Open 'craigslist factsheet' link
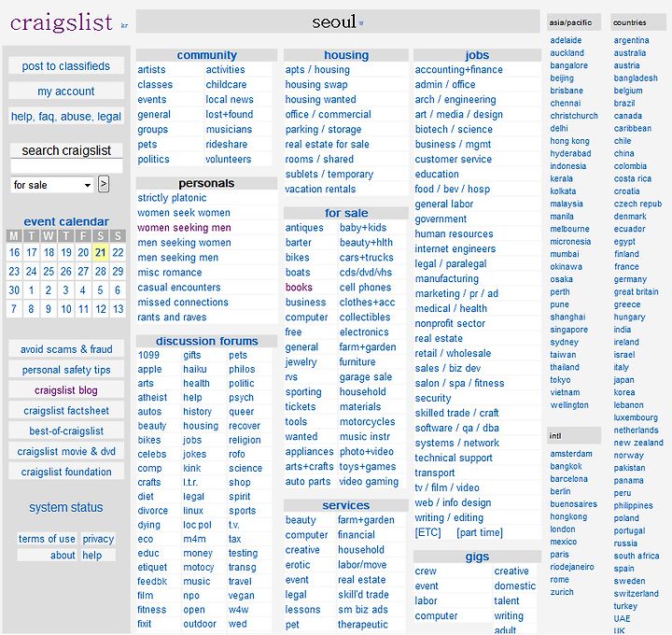672x635 pixels. 66,411
